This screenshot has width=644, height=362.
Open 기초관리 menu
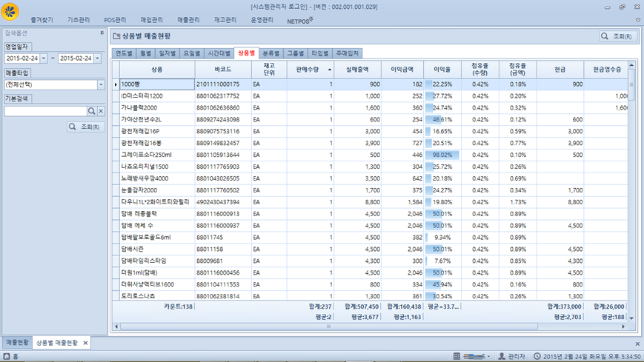pos(79,20)
